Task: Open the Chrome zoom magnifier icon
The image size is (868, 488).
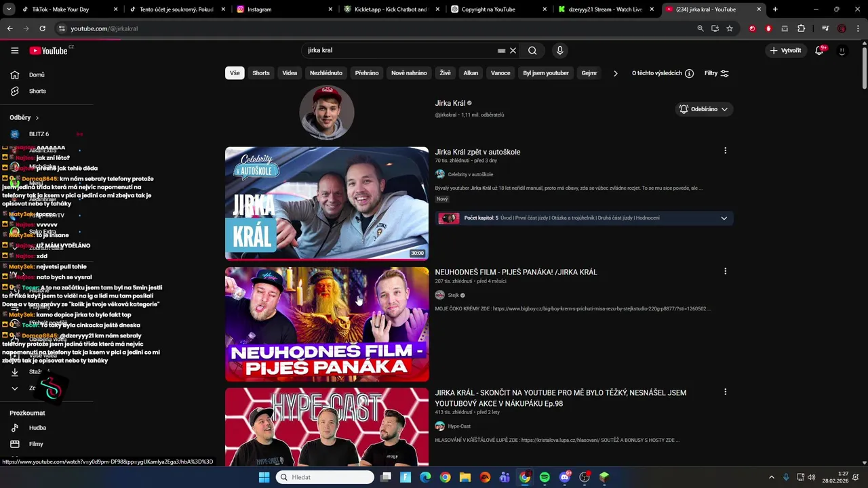Action: (x=701, y=28)
